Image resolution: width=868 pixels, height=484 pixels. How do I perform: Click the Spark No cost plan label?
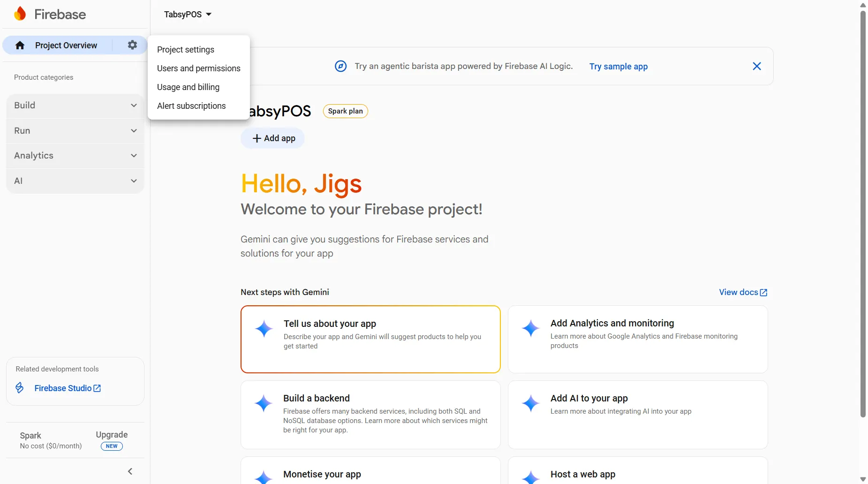(51, 440)
